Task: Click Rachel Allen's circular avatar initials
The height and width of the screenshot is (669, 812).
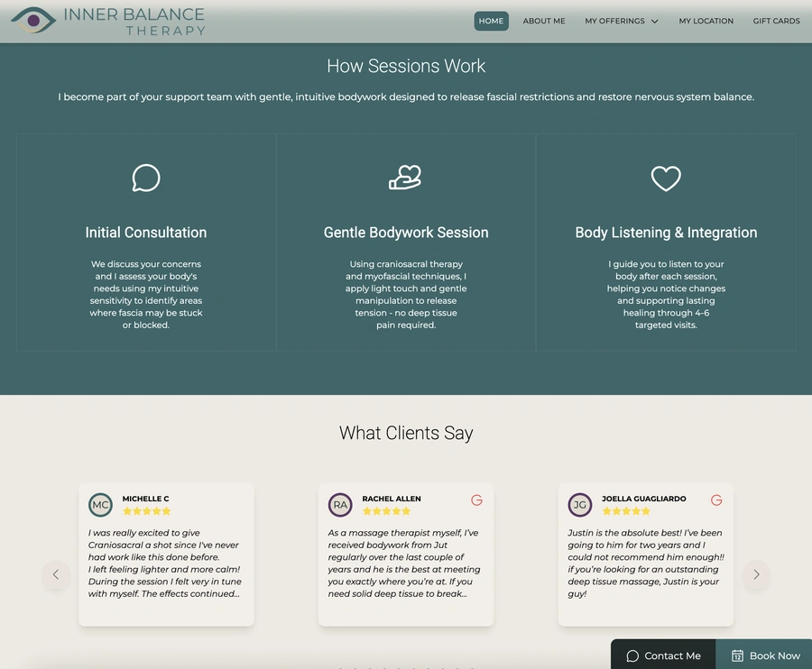Action: [x=340, y=505]
